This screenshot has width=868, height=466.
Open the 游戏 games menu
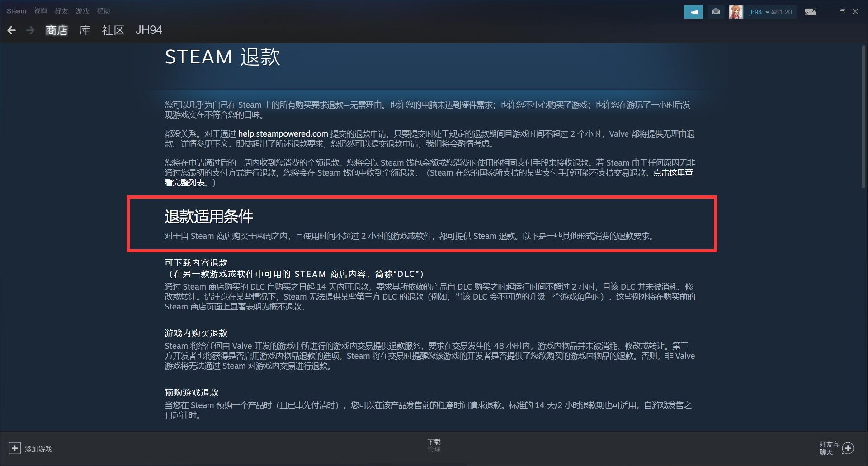[82, 10]
